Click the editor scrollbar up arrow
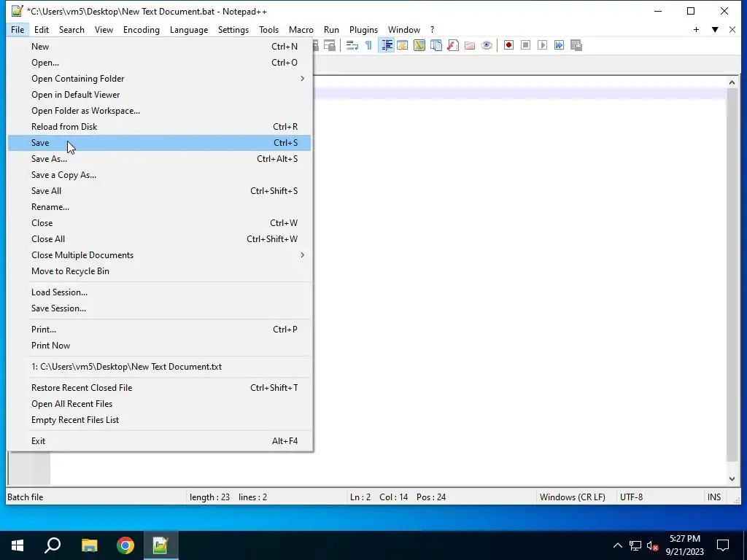747x560 pixels. (x=732, y=82)
